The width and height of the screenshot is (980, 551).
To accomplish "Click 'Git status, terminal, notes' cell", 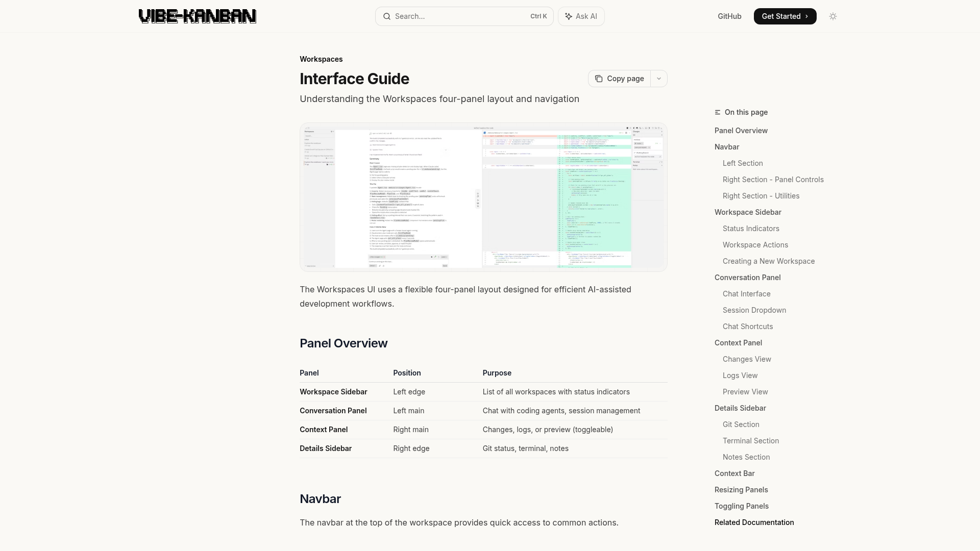I will point(525,448).
